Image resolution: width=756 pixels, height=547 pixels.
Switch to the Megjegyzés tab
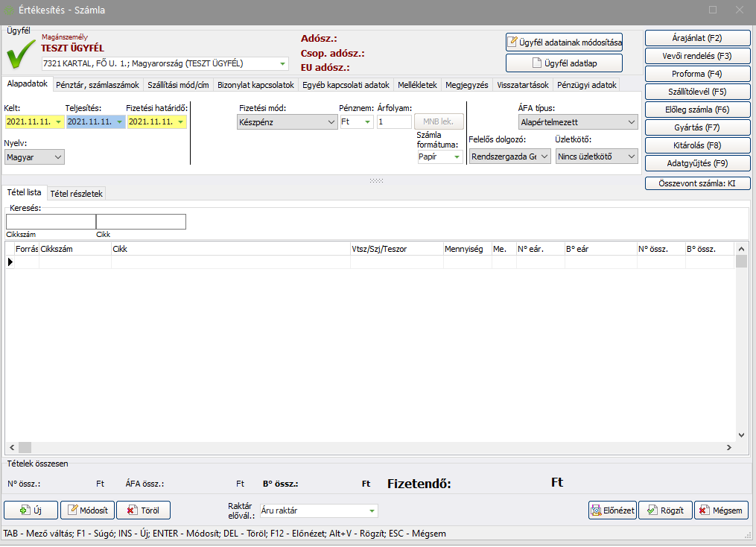click(467, 85)
